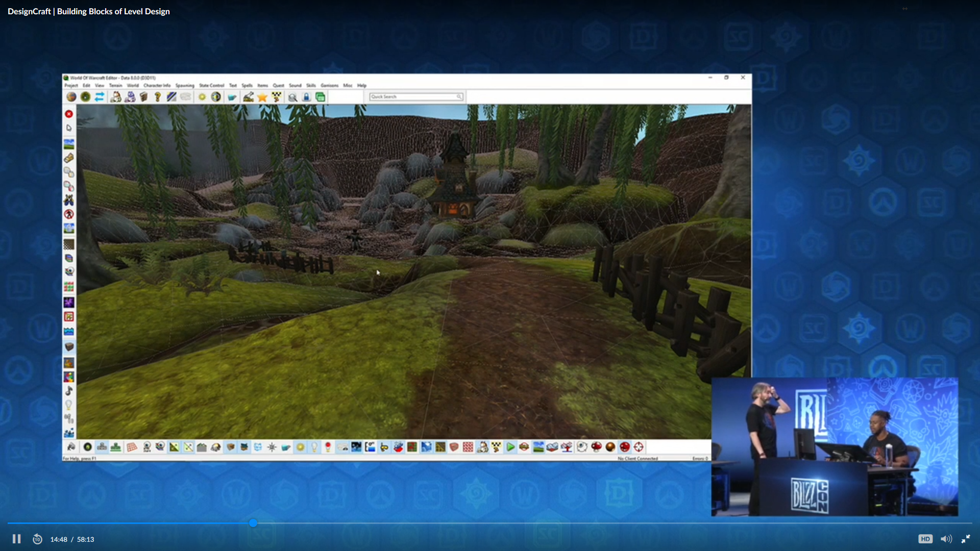980x551 pixels.
Task: Rewind video ten seconds
Action: 37,539
